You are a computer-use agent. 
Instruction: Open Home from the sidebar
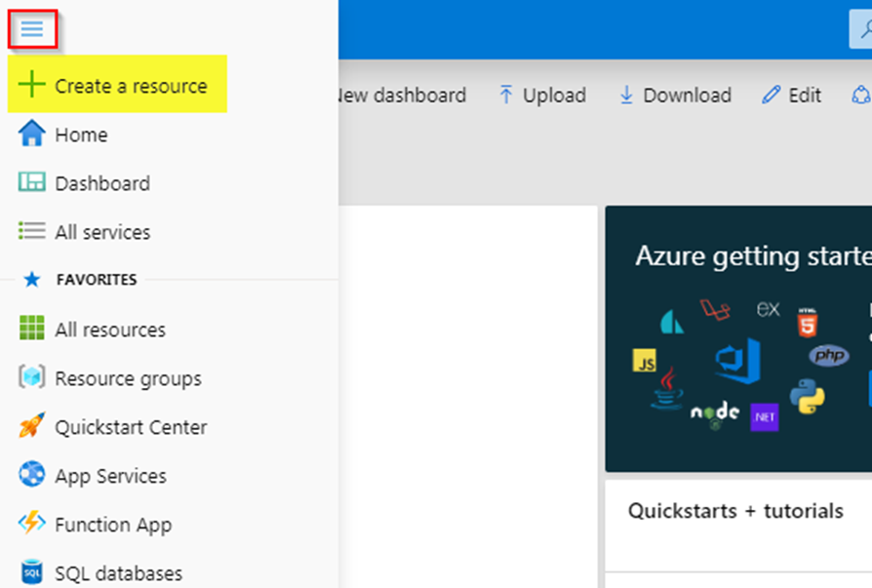click(x=62, y=135)
